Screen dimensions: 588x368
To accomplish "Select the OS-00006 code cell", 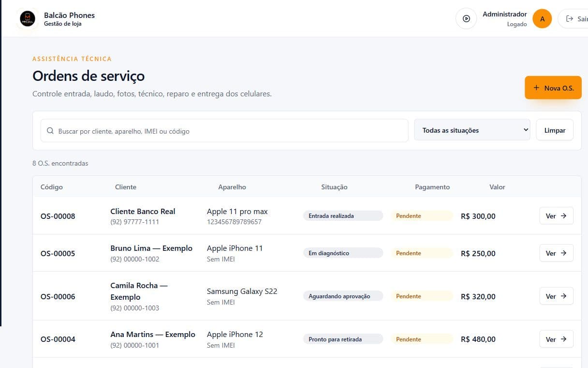I will (58, 297).
